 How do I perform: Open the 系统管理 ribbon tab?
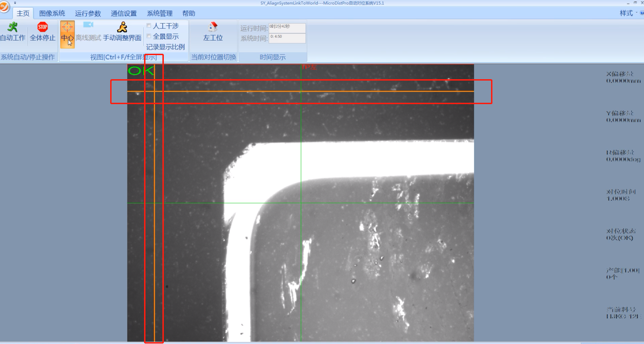pyautogui.click(x=160, y=14)
